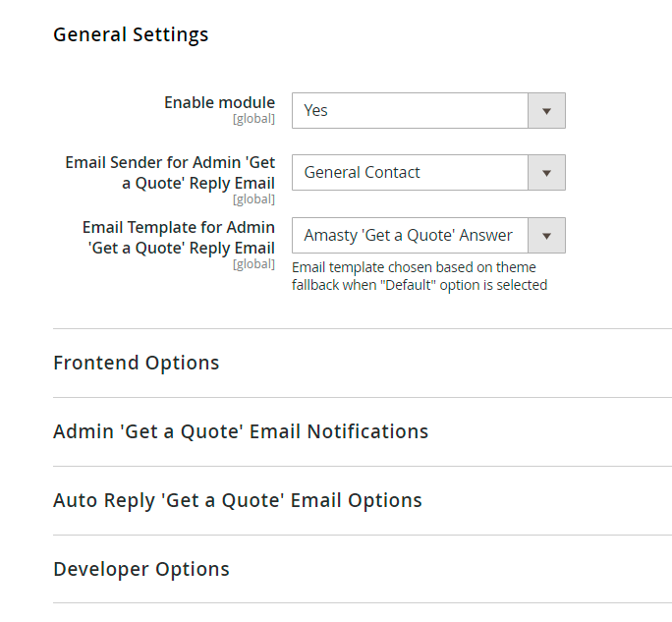
Task: Open the 'General Contact' sender select box
Action: click(x=413, y=173)
